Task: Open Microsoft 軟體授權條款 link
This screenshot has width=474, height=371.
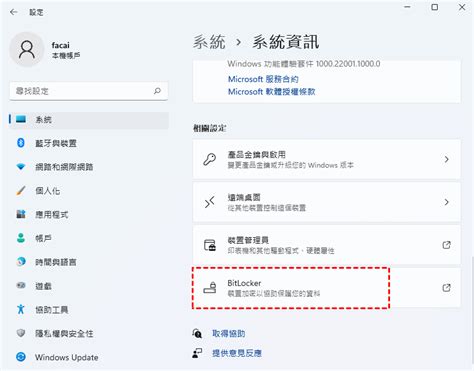Action: (x=271, y=91)
